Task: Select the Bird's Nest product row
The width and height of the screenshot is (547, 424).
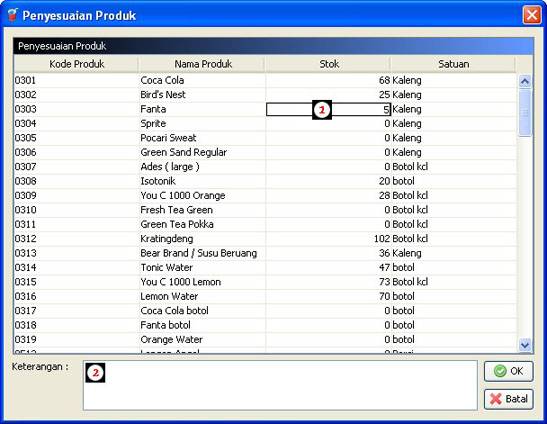Action: pyautogui.click(x=265, y=95)
